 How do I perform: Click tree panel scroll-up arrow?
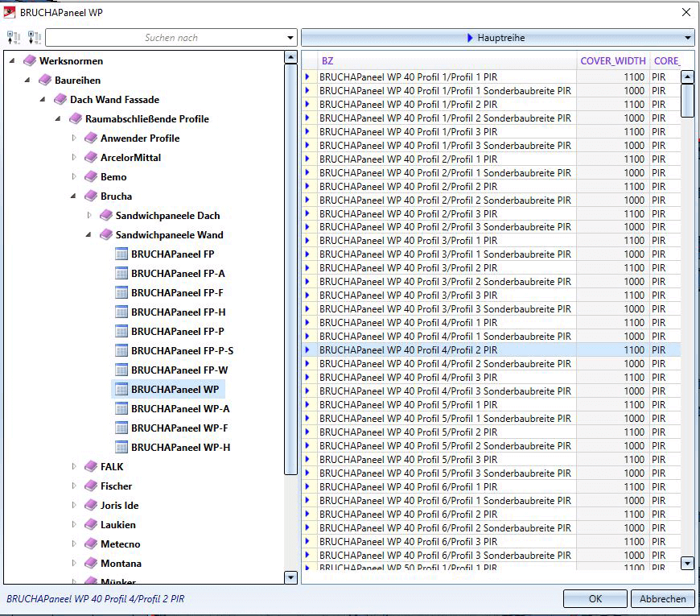click(290, 57)
